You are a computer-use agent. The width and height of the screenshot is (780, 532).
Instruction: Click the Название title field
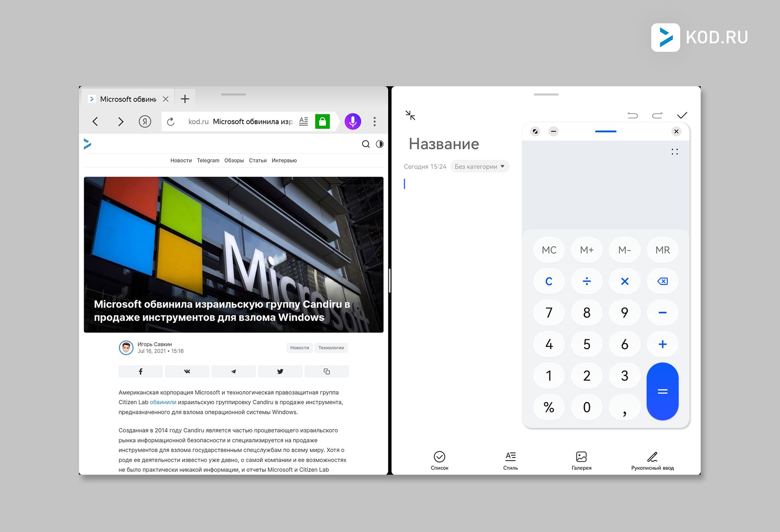click(444, 144)
